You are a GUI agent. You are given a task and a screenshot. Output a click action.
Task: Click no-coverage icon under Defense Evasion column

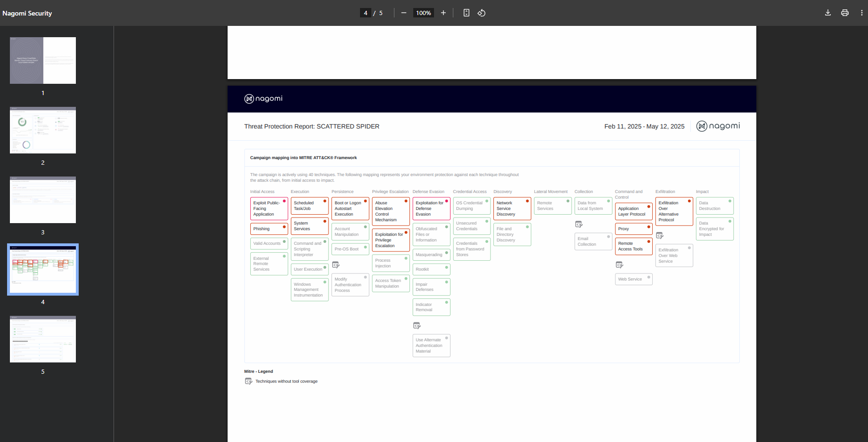[x=417, y=326]
